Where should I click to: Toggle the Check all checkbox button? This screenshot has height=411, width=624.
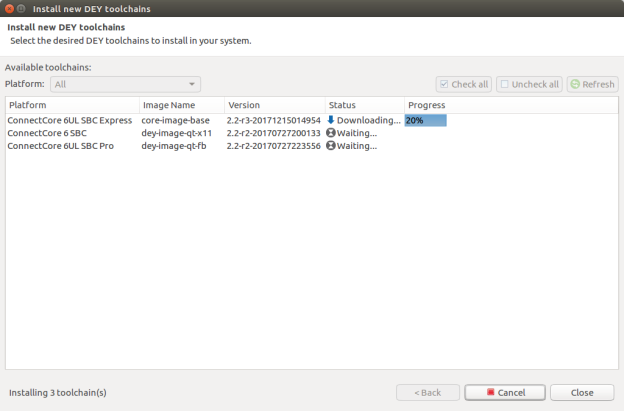click(464, 84)
